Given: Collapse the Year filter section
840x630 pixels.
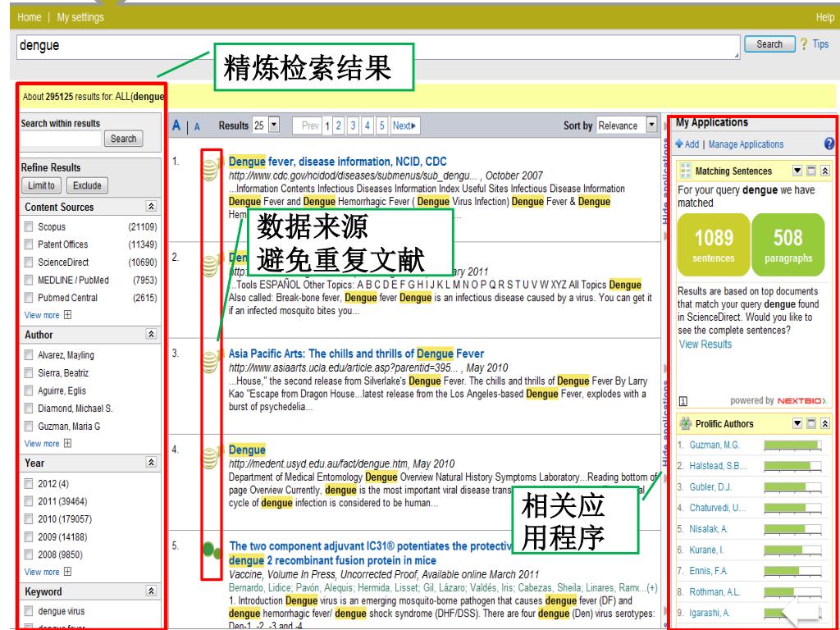Looking at the screenshot, I should [x=151, y=462].
